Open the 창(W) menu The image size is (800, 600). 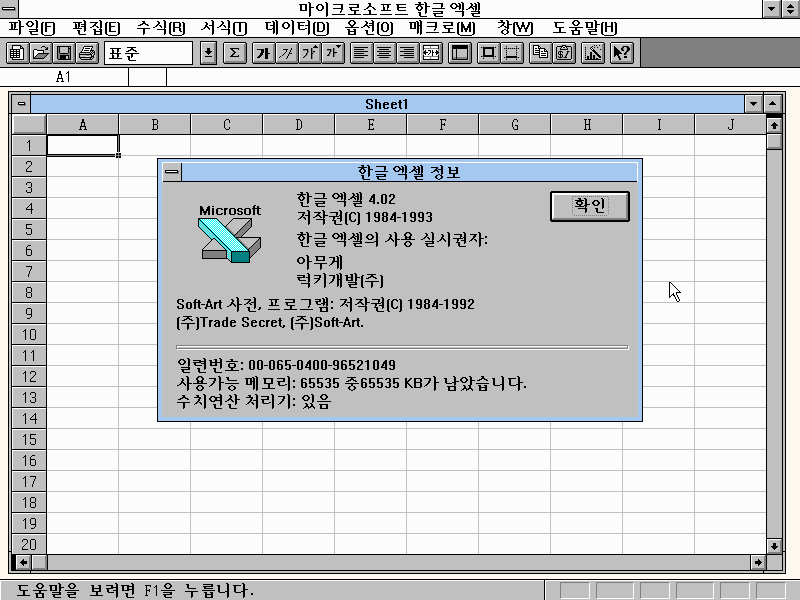(x=515, y=28)
